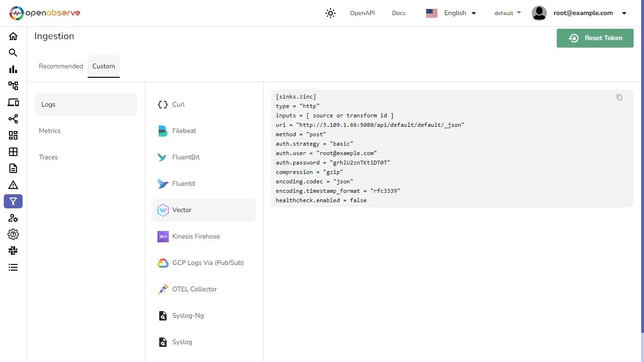Select the Logs search icon in sidebar
The image size is (644, 362).
click(x=13, y=53)
